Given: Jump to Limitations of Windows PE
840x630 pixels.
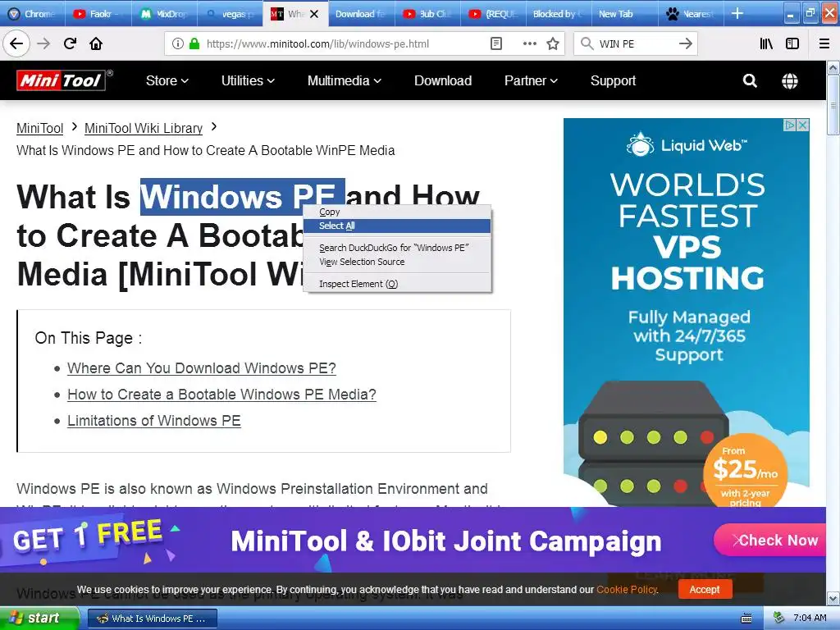Looking at the screenshot, I should (153, 421).
